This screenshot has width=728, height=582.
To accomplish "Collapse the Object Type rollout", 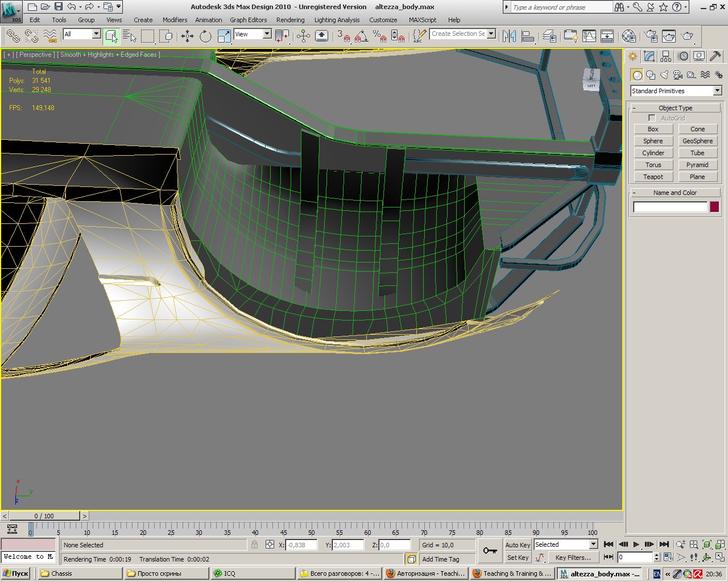I will coord(675,108).
